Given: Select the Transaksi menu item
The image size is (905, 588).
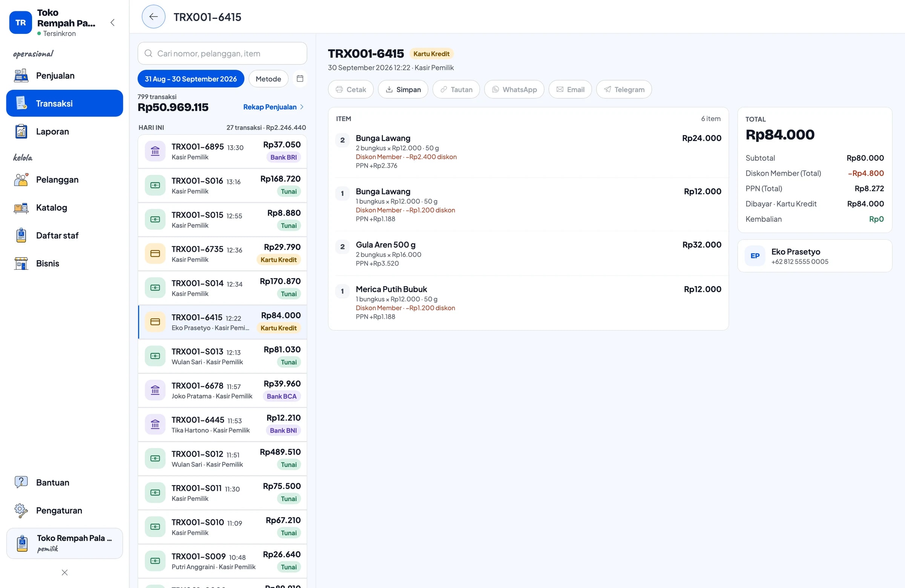Looking at the screenshot, I should (64, 103).
